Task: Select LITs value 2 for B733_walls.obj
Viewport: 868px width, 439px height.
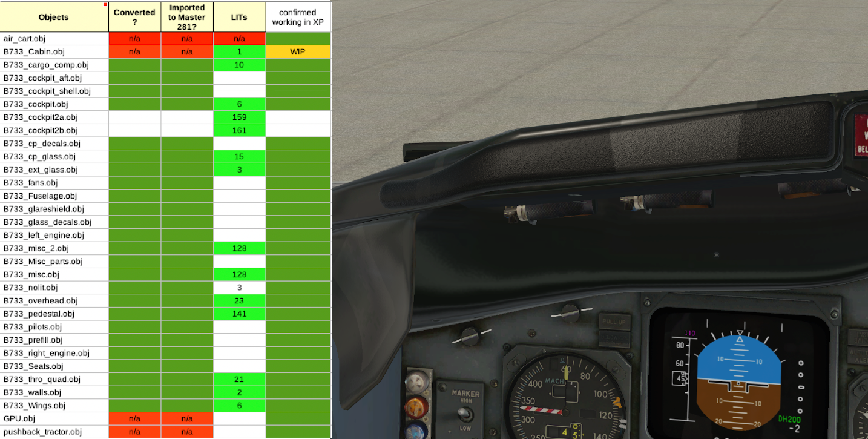Action: [239, 392]
